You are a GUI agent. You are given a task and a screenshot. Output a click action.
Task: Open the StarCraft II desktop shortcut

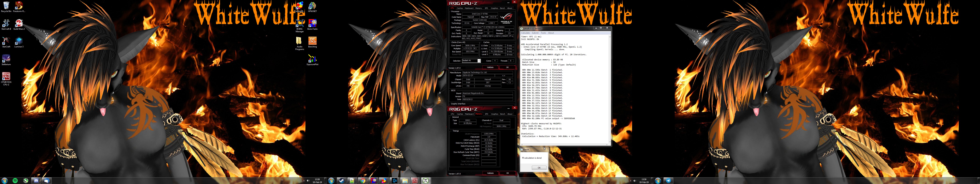(x=6, y=25)
